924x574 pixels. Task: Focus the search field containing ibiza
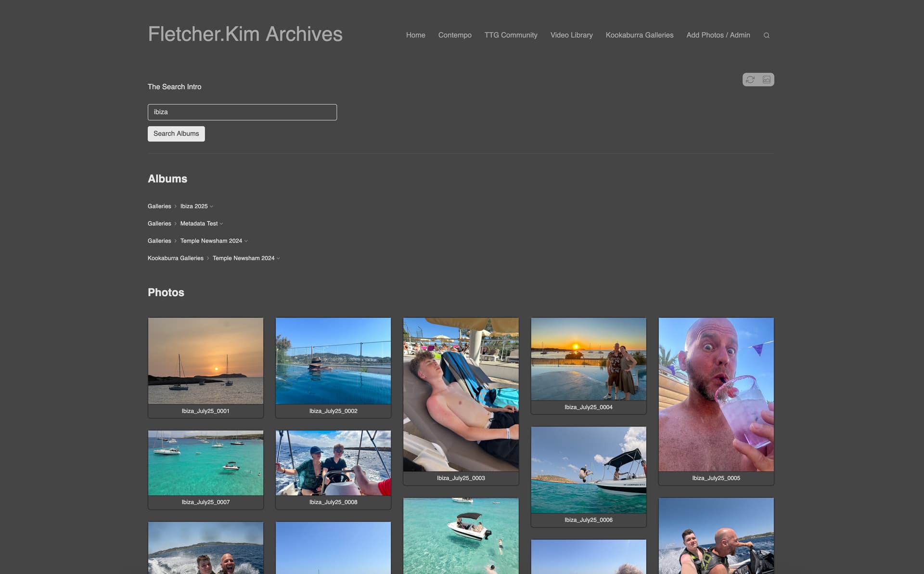242,112
